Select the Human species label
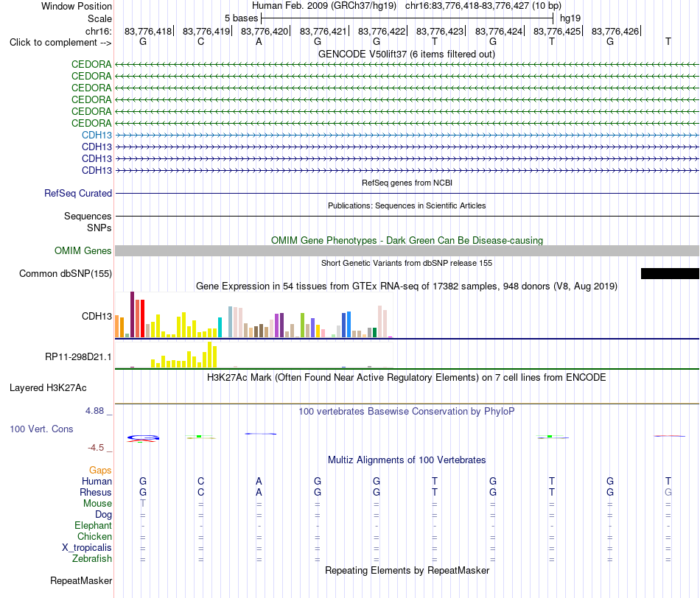 (97, 481)
